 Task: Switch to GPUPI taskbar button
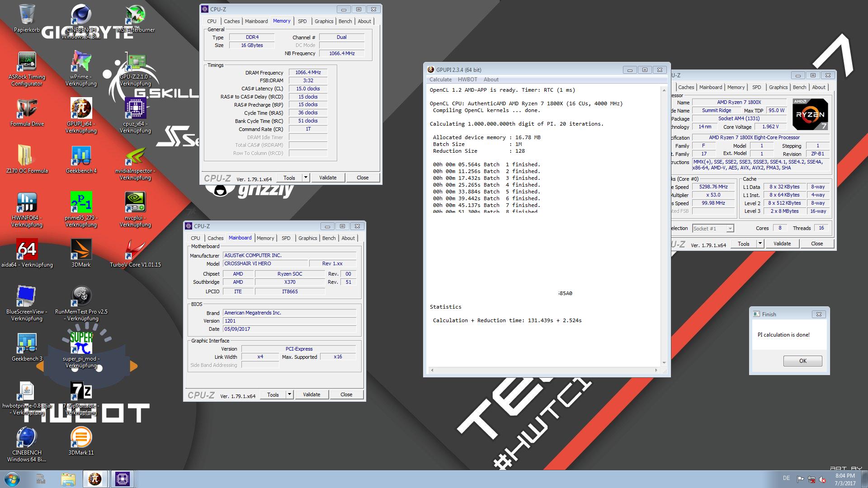coord(95,479)
